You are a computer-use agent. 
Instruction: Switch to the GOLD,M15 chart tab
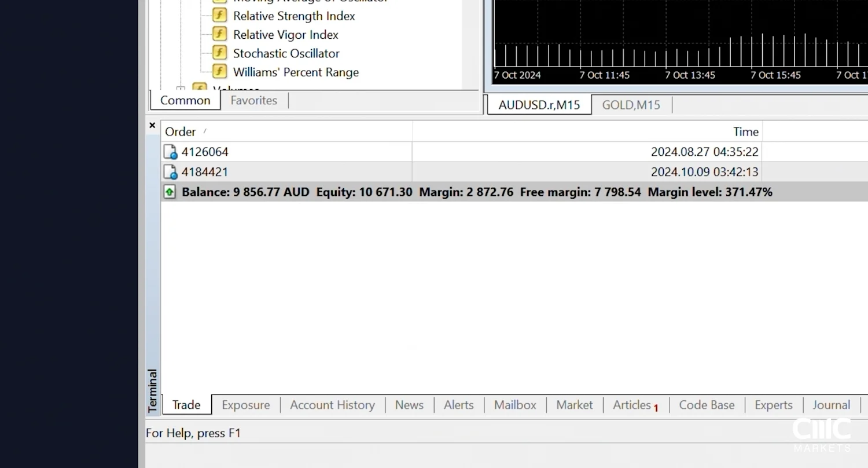point(631,104)
